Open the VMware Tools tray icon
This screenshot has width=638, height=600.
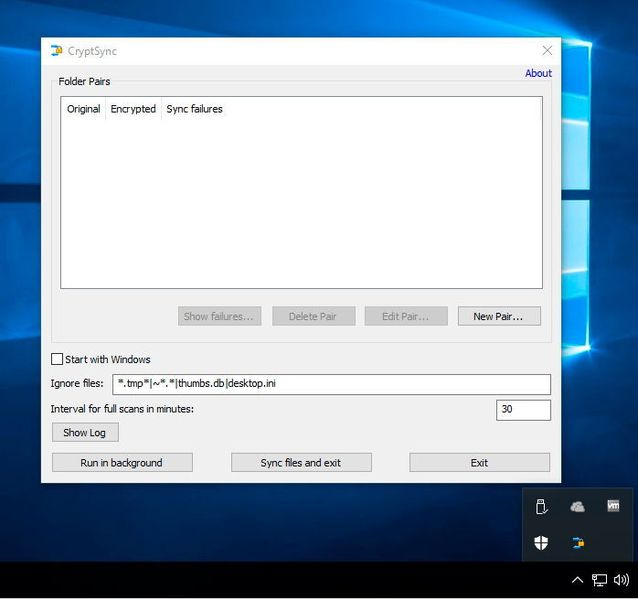(613, 506)
